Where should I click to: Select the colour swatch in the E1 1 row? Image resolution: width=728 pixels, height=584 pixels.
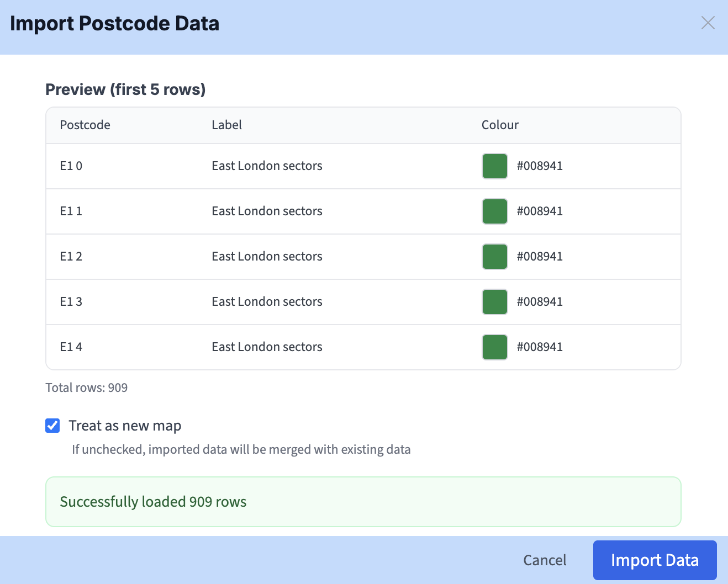click(x=494, y=211)
